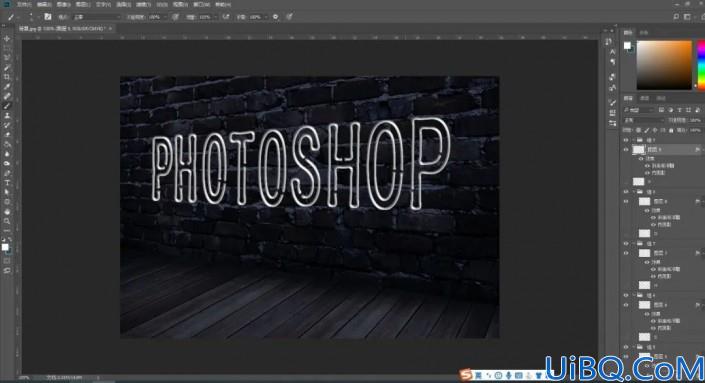Click the layer Fill value field
Screen dimensions: 705x383
(696, 130)
